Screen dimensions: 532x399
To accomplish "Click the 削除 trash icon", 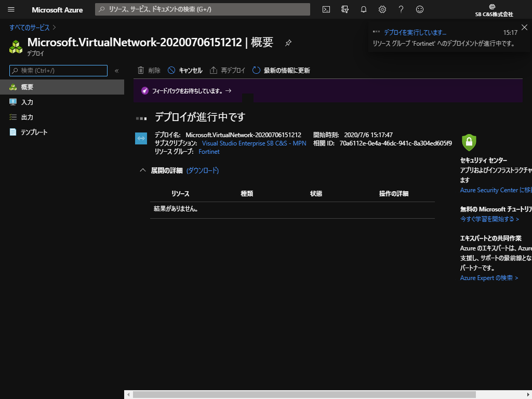I will pyautogui.click(x=140, y=70).
